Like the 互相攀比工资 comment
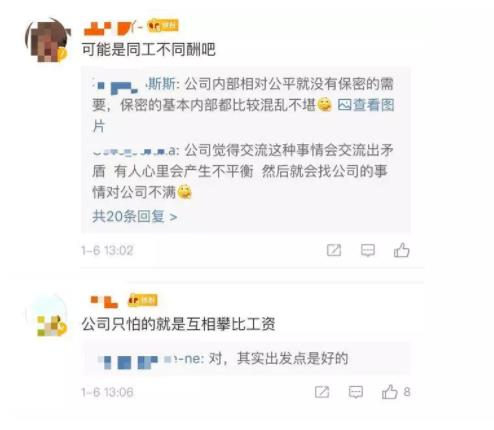The image size is (494, 430). 390,392
